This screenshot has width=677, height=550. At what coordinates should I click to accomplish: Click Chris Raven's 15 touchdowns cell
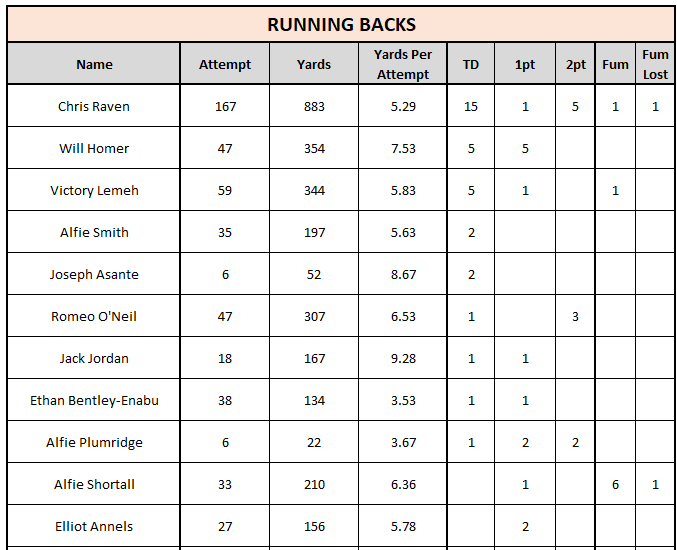pos(471,107)
